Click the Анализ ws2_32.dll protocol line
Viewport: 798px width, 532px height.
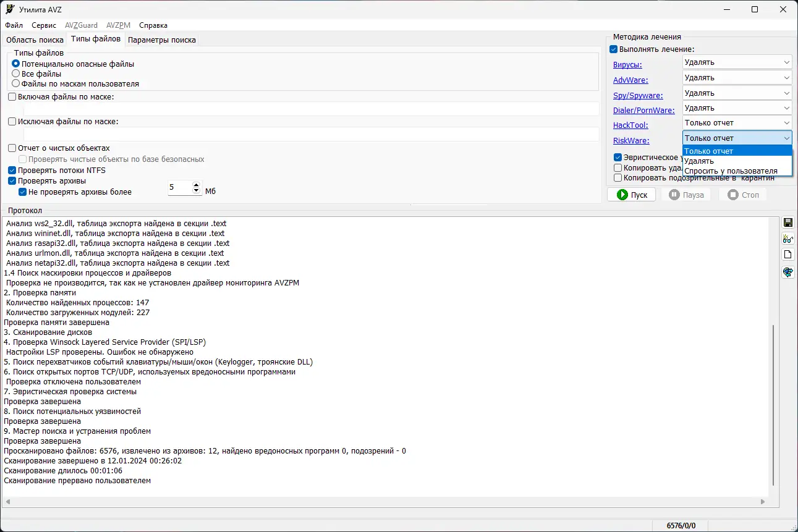pyautogui.click(x=116, y=224)
